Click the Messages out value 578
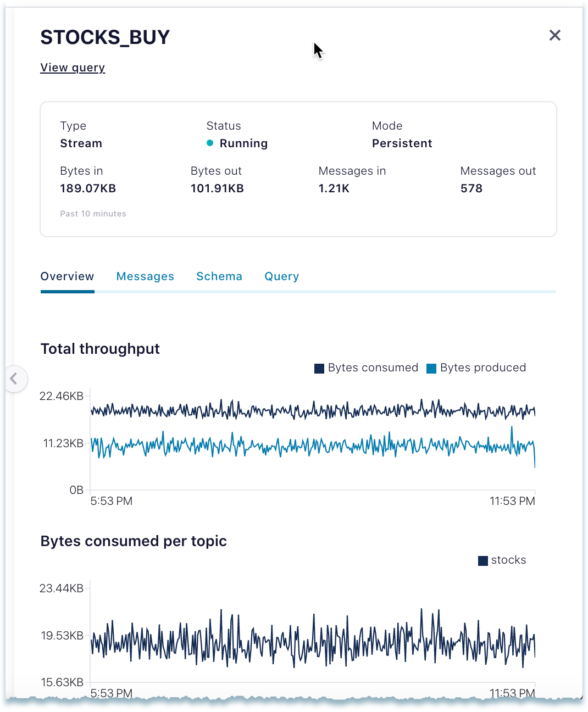 tap(471, 188)
